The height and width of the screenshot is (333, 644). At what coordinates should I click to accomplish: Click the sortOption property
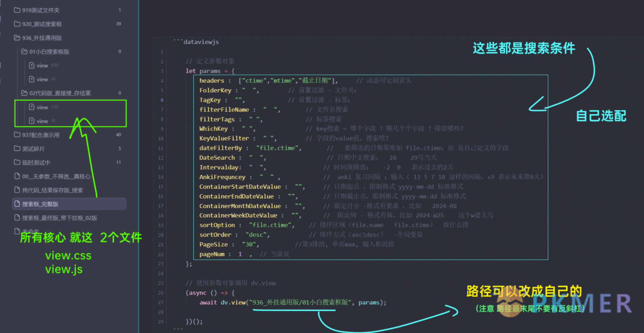point(217,225)
